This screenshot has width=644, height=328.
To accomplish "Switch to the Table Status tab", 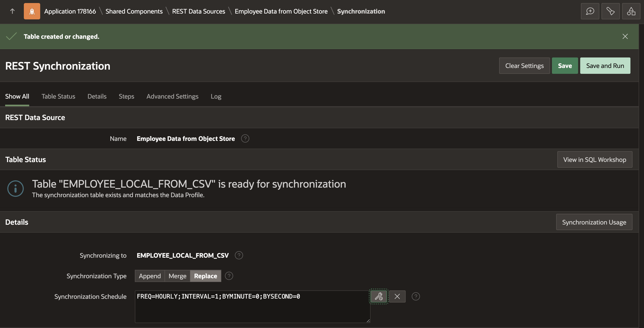I will click(x=58, y=96).
